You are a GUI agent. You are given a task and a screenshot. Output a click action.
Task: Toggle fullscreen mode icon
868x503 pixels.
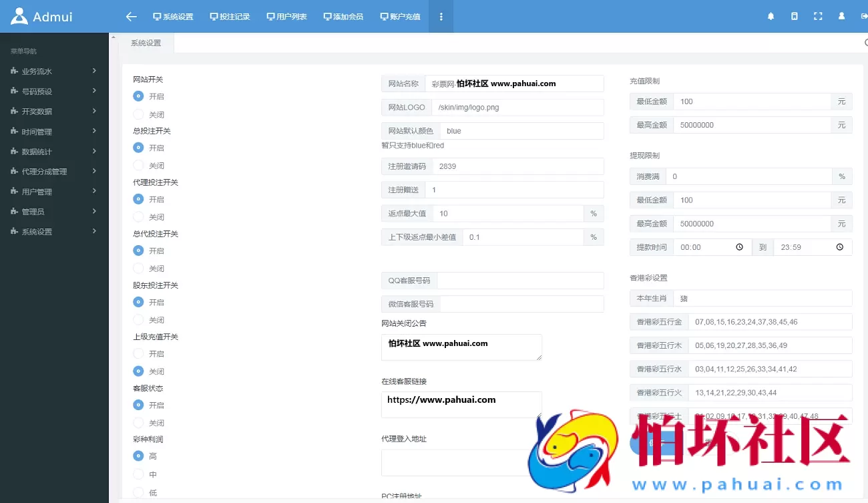pyautogui.click(x=817, y=16)
